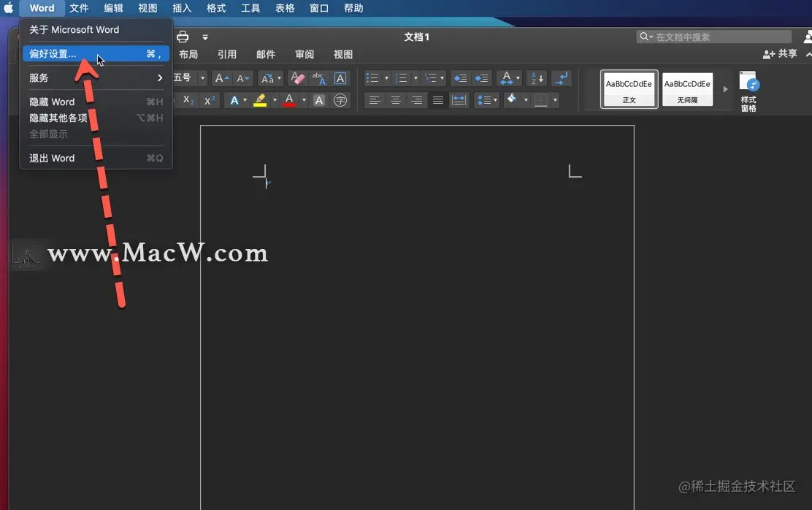Select the 正文 style thumbnail

(x=629, y=89)
